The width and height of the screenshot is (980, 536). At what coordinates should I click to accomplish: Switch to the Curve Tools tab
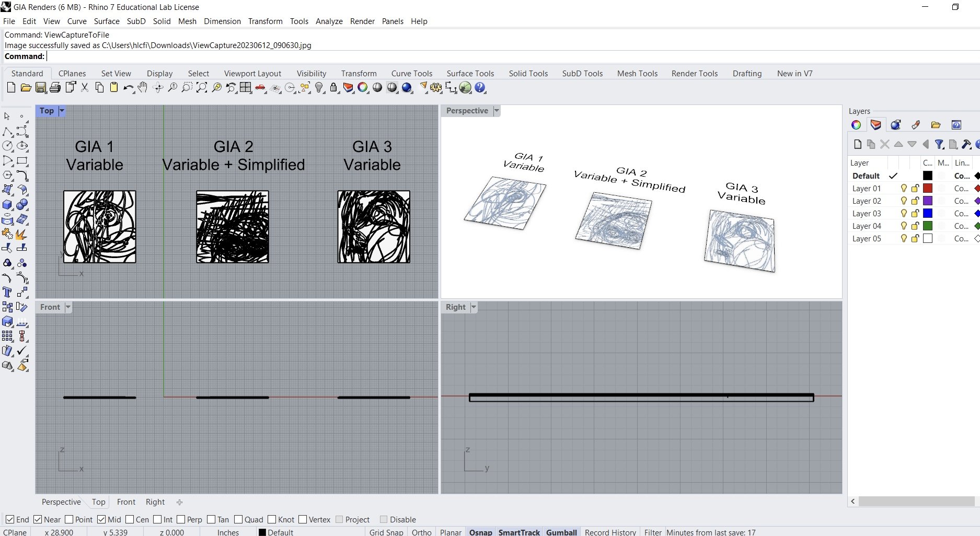pyautogui.click(x=411, y=74)
